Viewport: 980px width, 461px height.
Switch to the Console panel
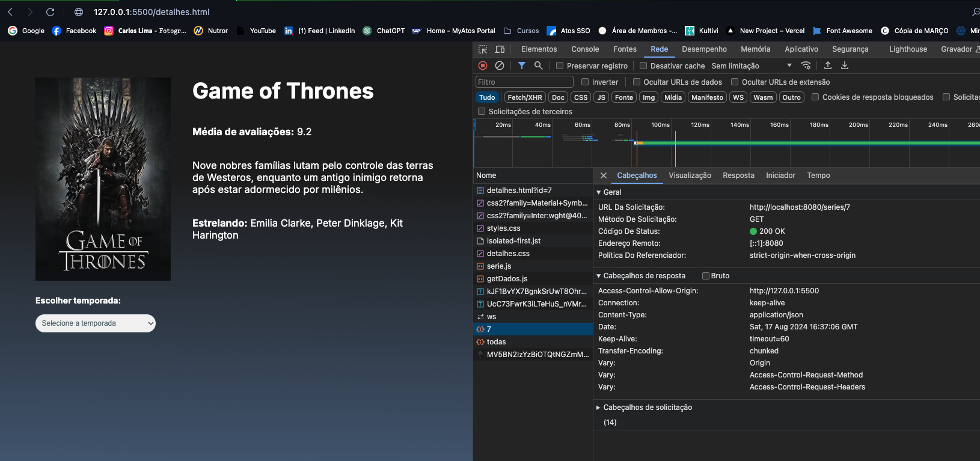[585, 49]
